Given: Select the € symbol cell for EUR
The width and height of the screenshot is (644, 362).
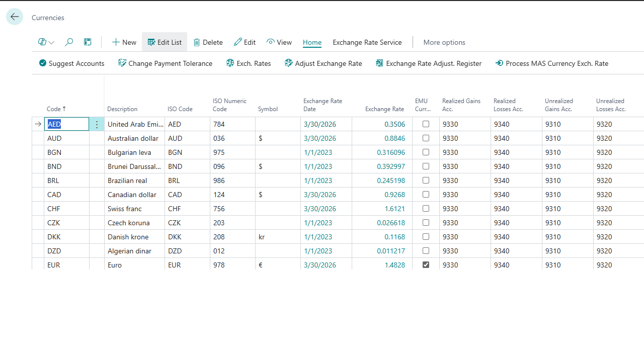Looking at the screenshot, I should [x=278, y=265].
